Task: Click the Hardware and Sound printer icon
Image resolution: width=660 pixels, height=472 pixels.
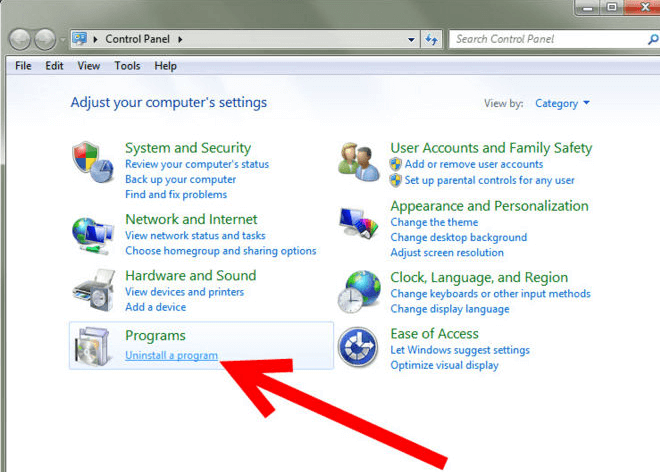Action: coord(93,291)
